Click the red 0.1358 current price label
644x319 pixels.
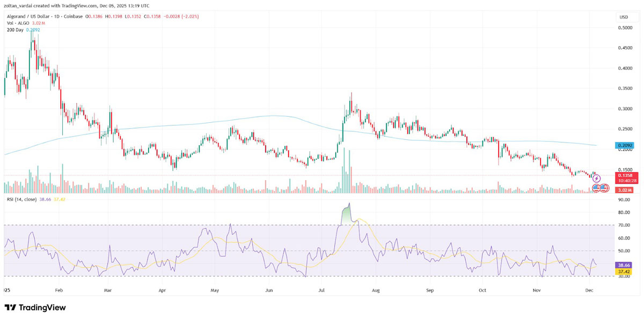coord(625,175)
